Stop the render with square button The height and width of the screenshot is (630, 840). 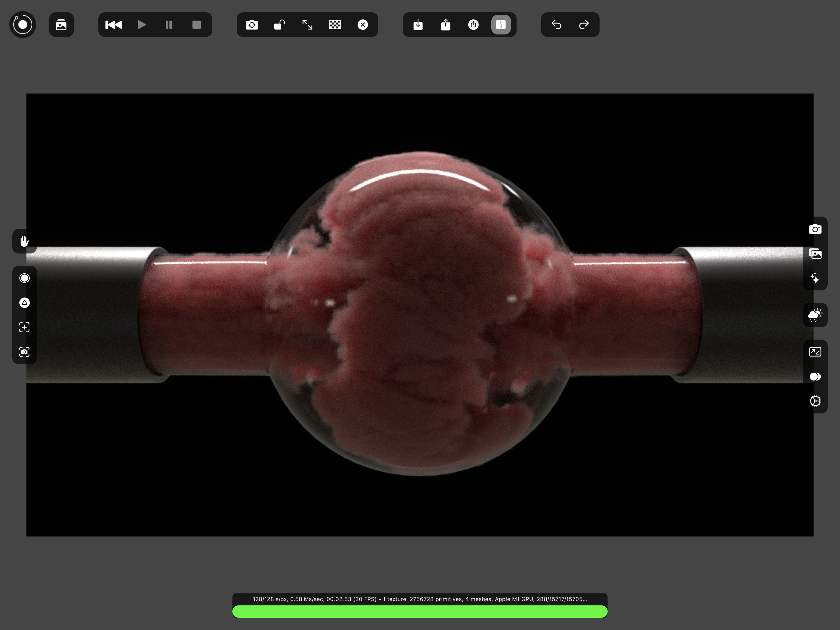click(196, 25)
